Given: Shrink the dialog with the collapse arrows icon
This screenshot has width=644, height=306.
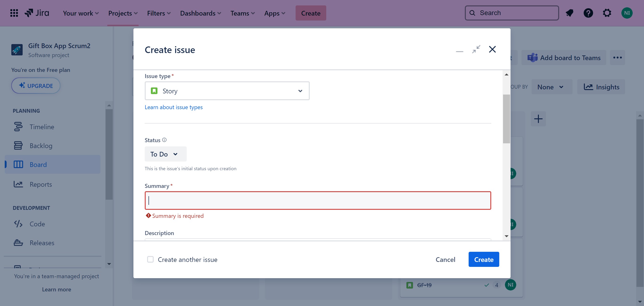Looking at the screenshot, I should (476, 49).
